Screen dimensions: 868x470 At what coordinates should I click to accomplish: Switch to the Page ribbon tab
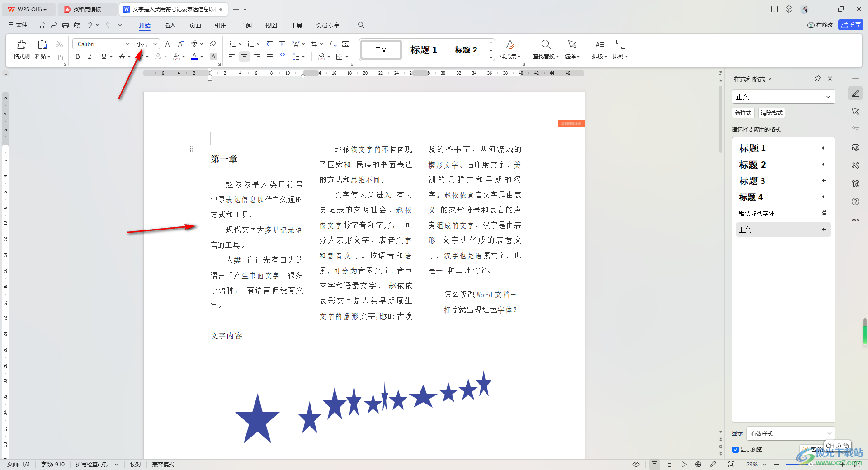(195, 25)
